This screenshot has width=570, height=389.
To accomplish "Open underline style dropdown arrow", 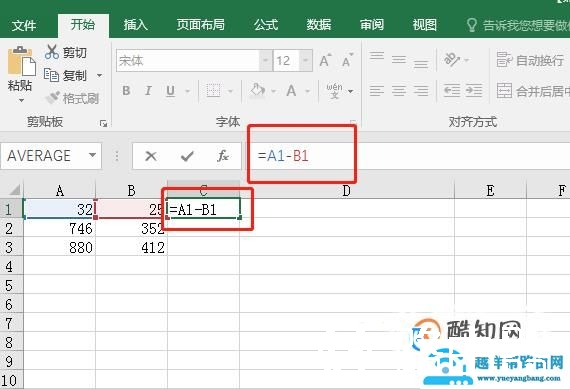I will click(x=188, y=91).
